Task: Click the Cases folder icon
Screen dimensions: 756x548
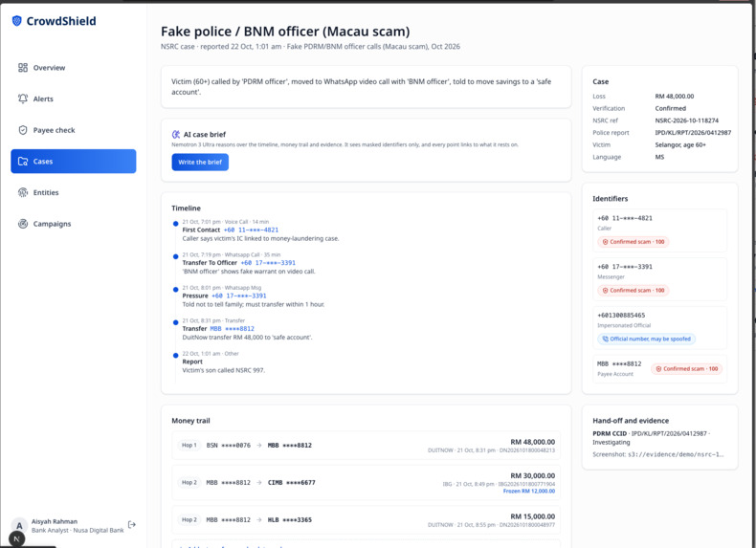Action: [x=23, y=162]
